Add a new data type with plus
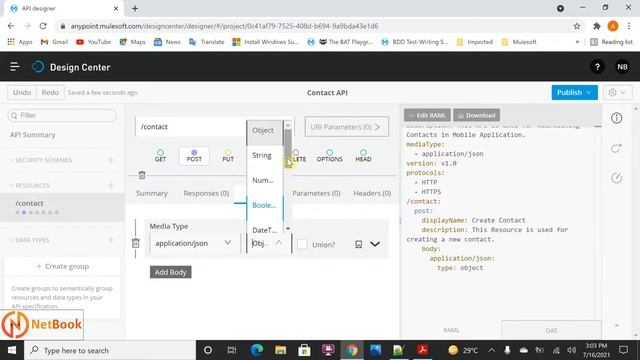This screenshot has width=640, height=360. pos(111,240)
